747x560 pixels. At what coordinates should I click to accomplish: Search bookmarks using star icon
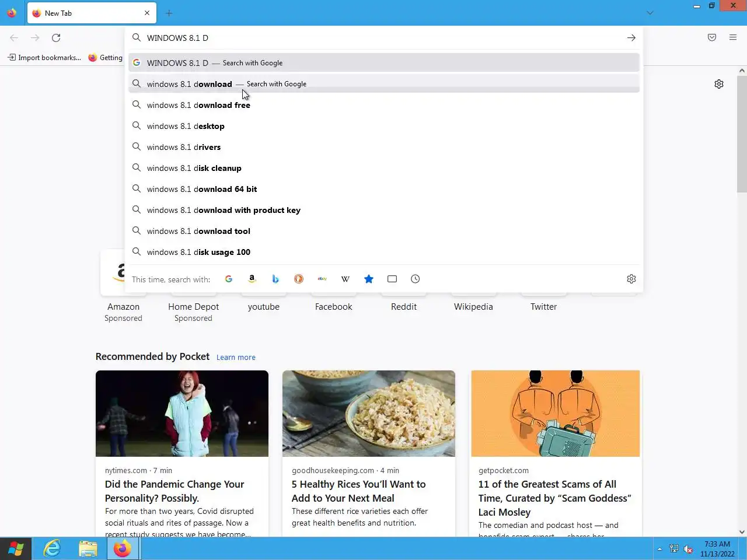[369, 279]
